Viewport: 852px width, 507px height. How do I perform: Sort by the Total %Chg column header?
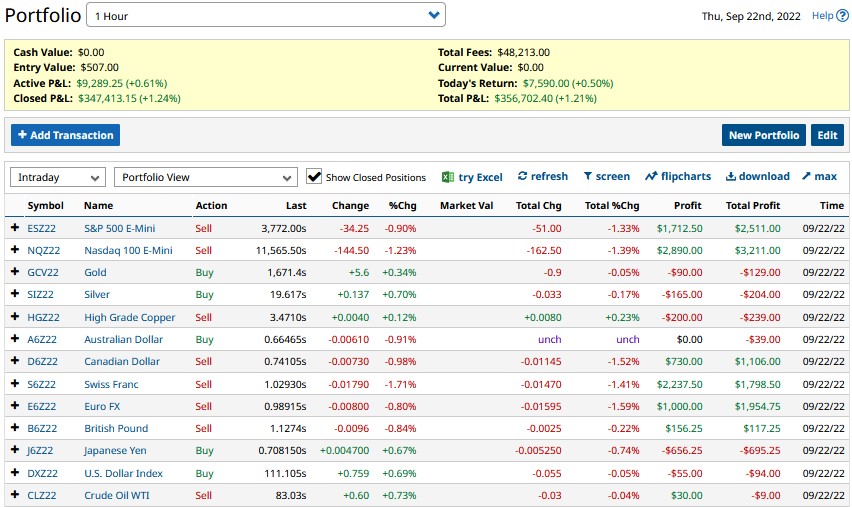pos(612,205)
